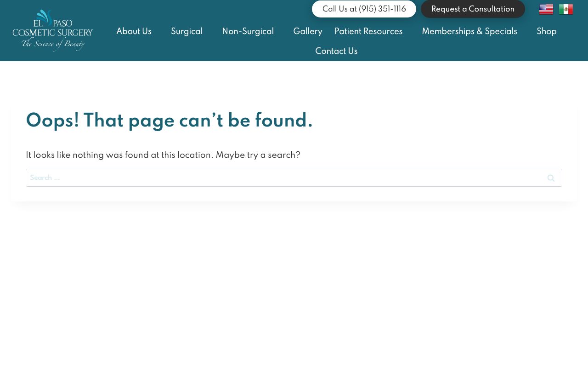
Task: Switch to Spanish via the Mexico flag
Action: (x=565, y=9)
